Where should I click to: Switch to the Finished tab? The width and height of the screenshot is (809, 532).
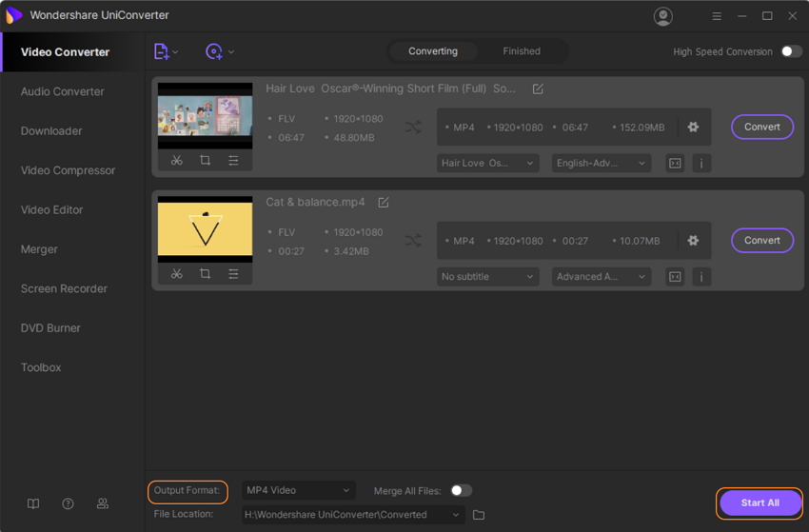[x=522, y=51]
